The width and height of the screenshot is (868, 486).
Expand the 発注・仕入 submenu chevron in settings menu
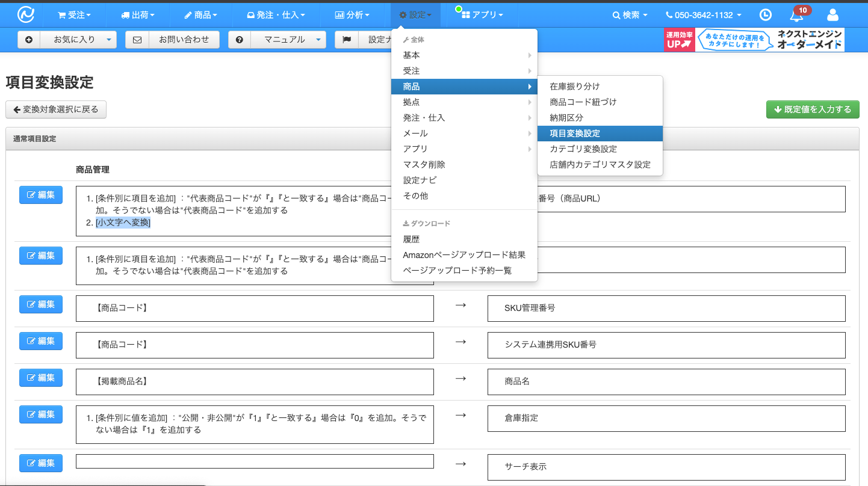[530, 117]
